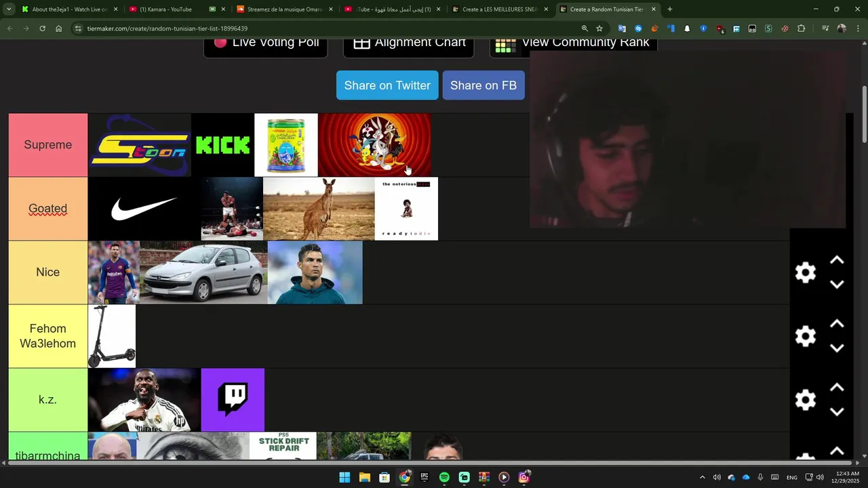Click the Stick Drift Repair image
Screen dimensions: 868x488
[283, 445]
